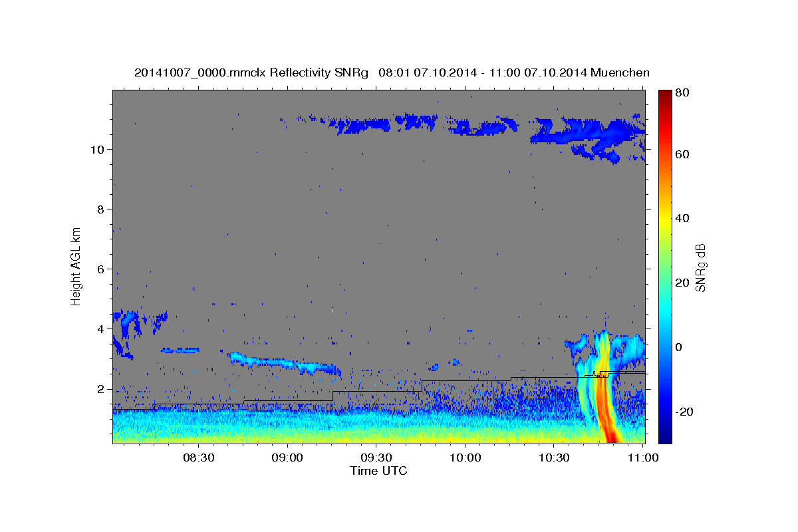Click the colorbar value 40
Viewport: 798px width, 532px height.
(x=682, y=218)
